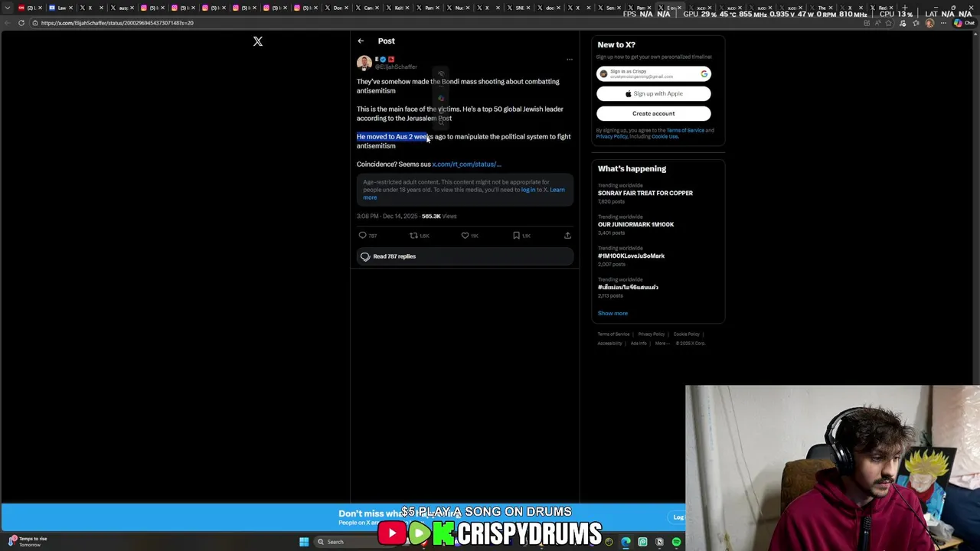This screenshot has height=551, width=980.
Task: Click Show more under What's happening
Action: [612, 314]
